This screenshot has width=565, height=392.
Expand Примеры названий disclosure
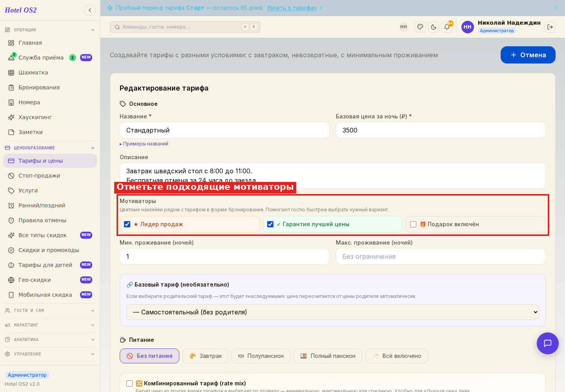pos(144,144)
